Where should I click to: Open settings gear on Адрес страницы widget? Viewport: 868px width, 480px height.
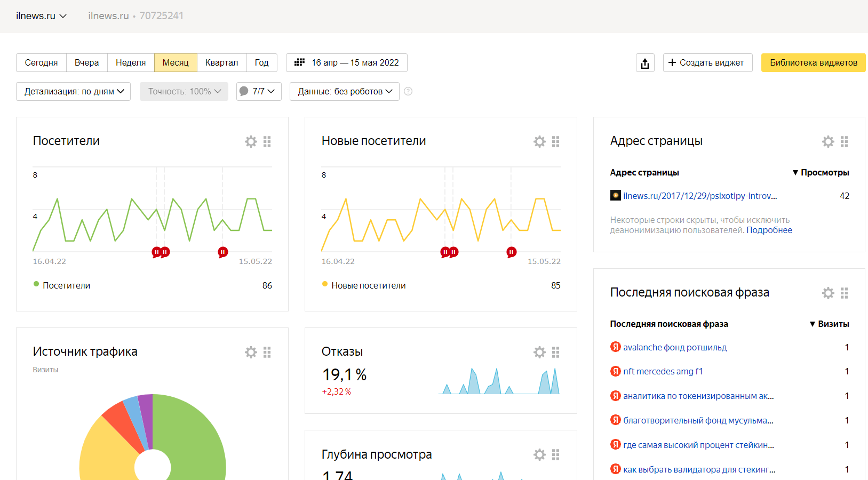point(828,141)
